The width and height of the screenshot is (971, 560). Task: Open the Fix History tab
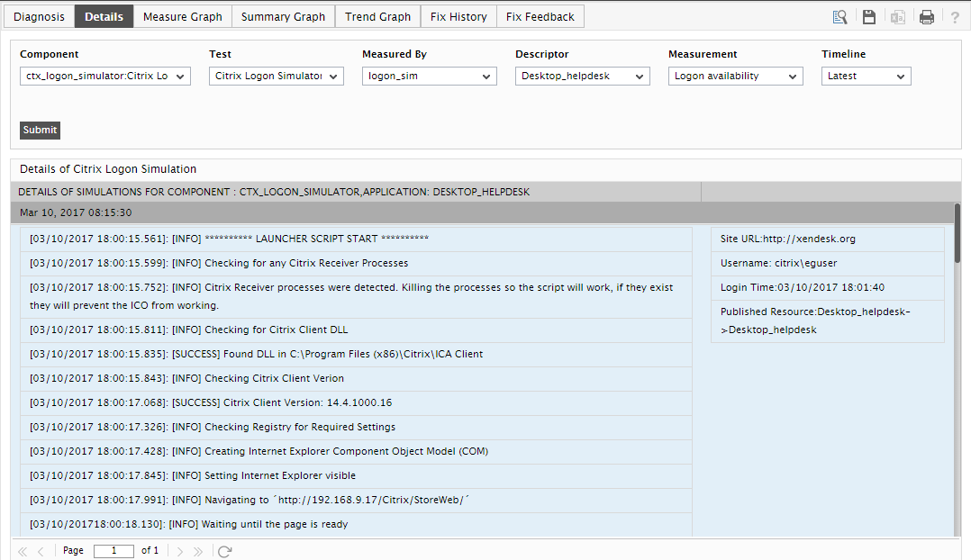(x=458, y=17)
